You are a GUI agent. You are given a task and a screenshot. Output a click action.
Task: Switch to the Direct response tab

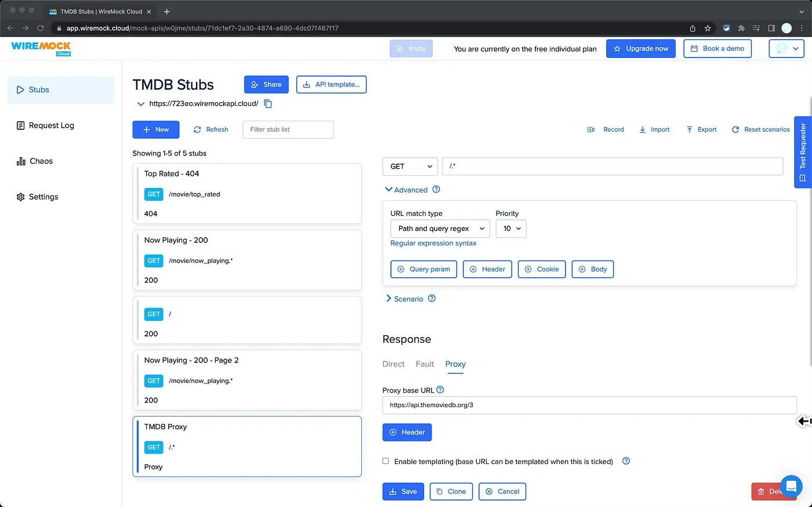(x=393, y=364)
